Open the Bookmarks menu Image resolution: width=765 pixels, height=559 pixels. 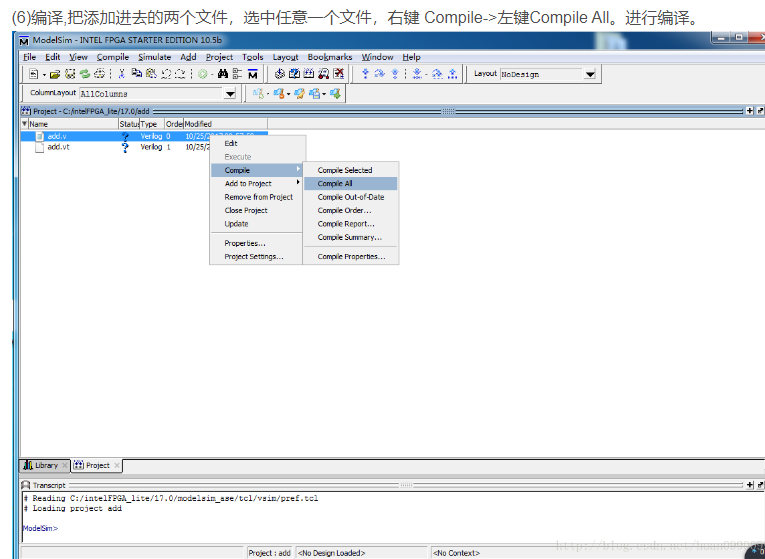click(x=330, y=57)
